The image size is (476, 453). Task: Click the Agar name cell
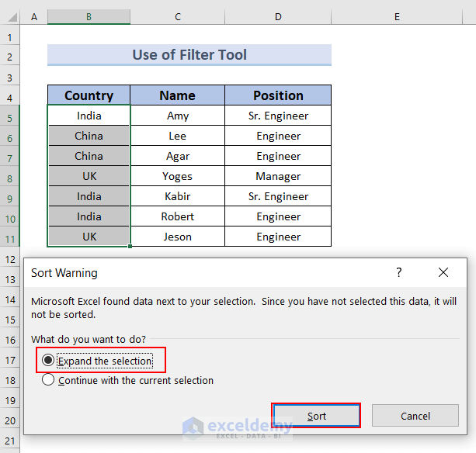coord(178,156)
